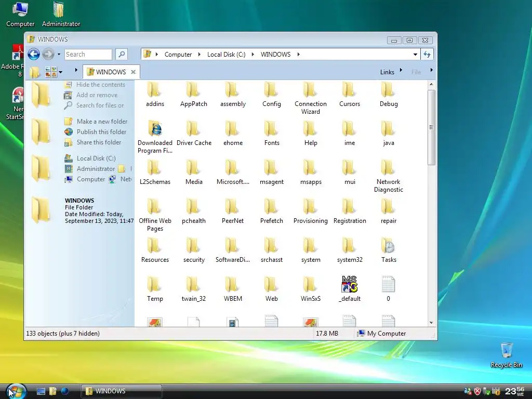This screenshot has height=399, width=532.
Task: Click the Forward navigation arrow
Action: tap(48, 54)
